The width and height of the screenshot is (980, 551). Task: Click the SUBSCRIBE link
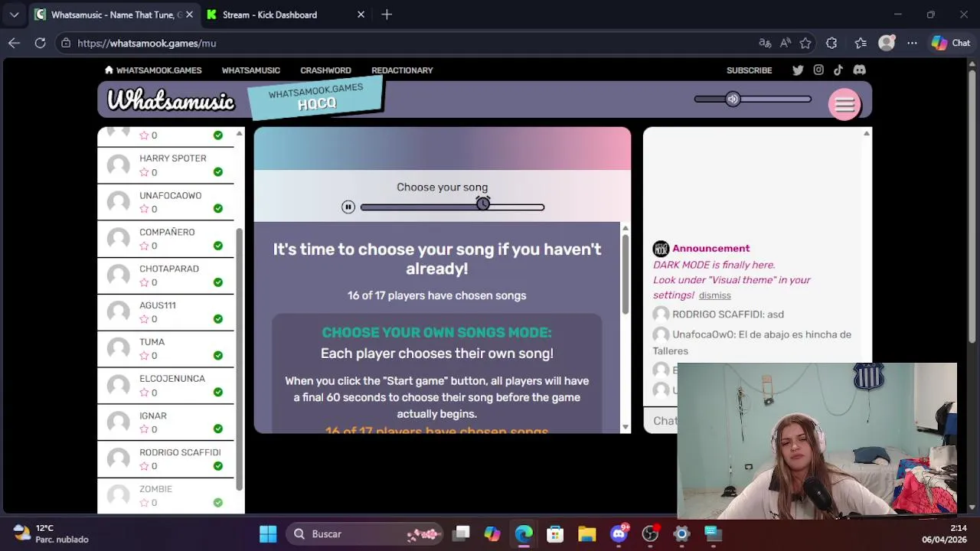coord(749,70)
